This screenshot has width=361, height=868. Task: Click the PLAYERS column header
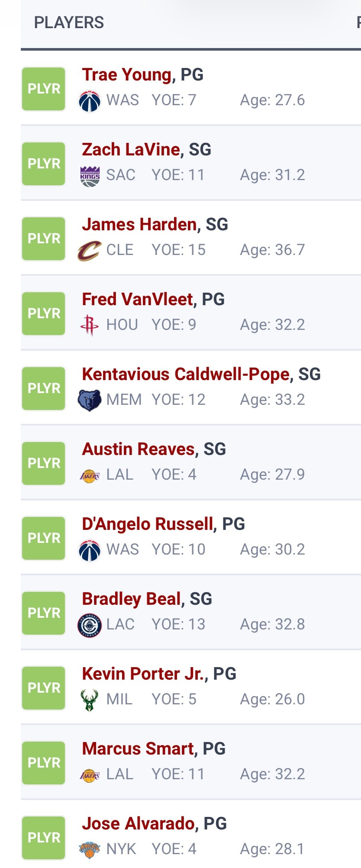click(x=69, y=23)
